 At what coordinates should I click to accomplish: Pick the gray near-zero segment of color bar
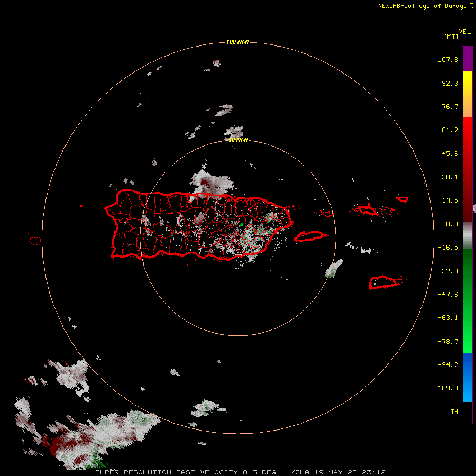point(467,235)
